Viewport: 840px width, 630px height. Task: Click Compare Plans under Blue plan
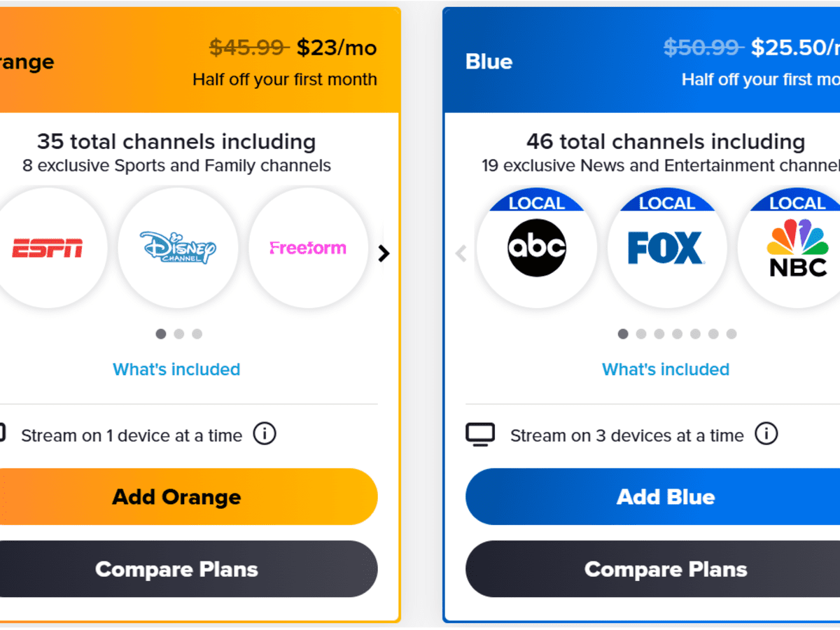[666, 569]
